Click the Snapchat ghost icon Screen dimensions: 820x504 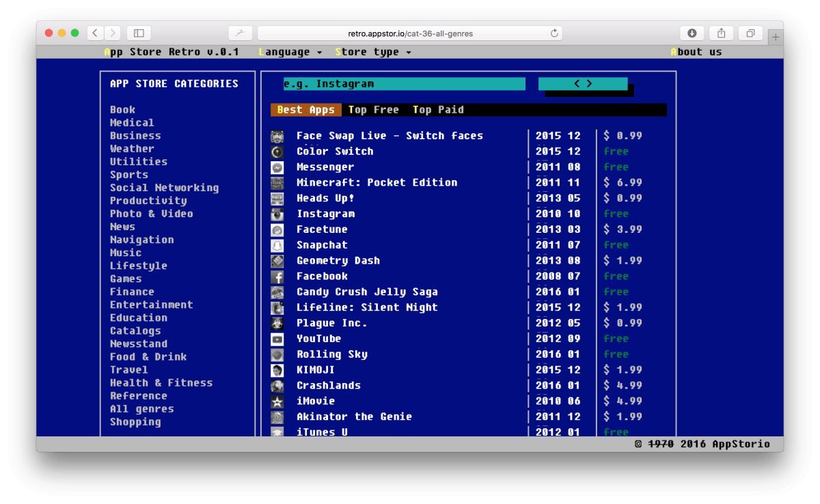[277, 245]
